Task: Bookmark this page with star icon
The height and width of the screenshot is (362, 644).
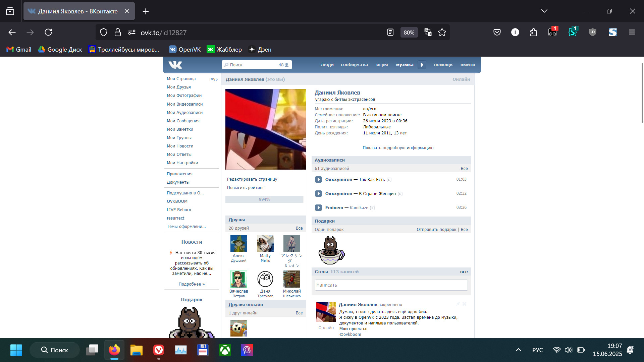Action: 442,33
